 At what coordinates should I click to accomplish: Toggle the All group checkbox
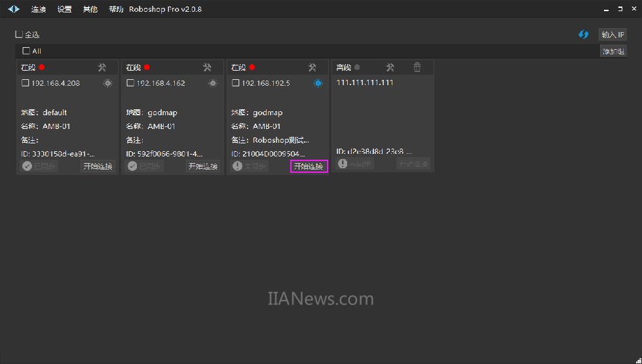click(26, 51)
